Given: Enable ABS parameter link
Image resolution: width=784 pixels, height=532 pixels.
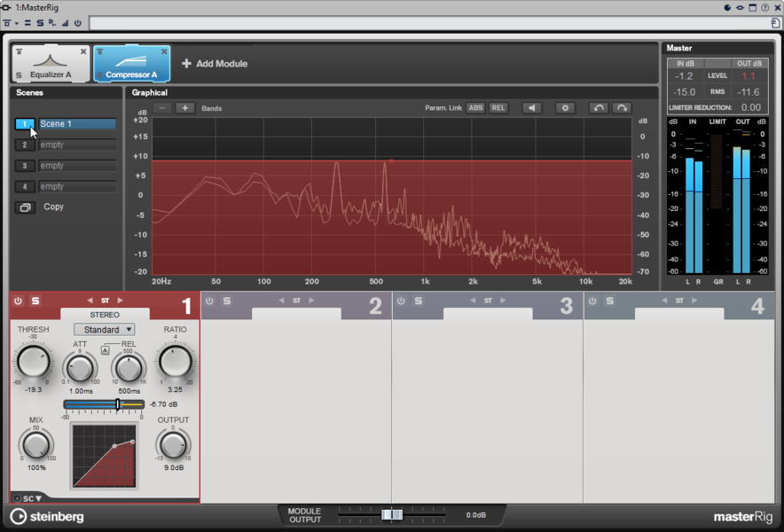Looking at the screenshot, I should click(x=475, y=108).
